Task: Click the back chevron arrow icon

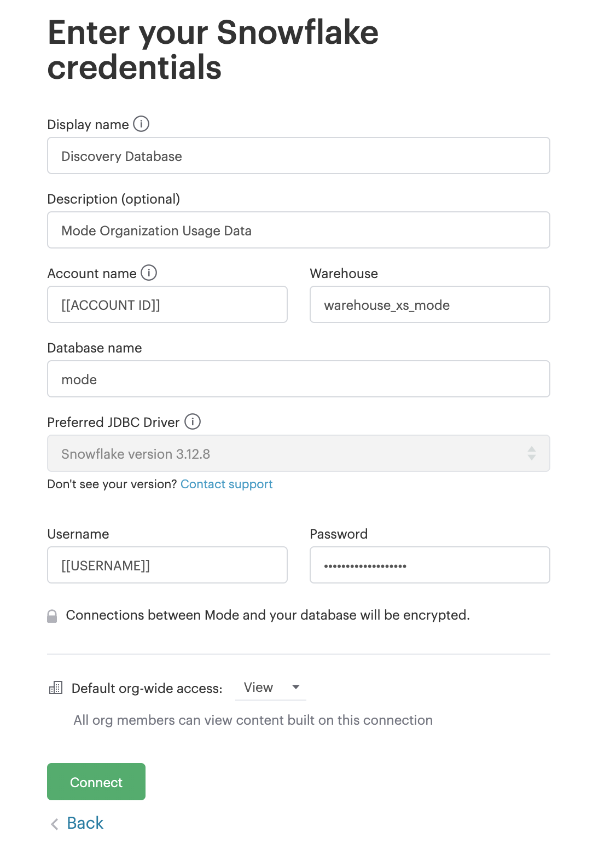Action: tap(55, 824)
